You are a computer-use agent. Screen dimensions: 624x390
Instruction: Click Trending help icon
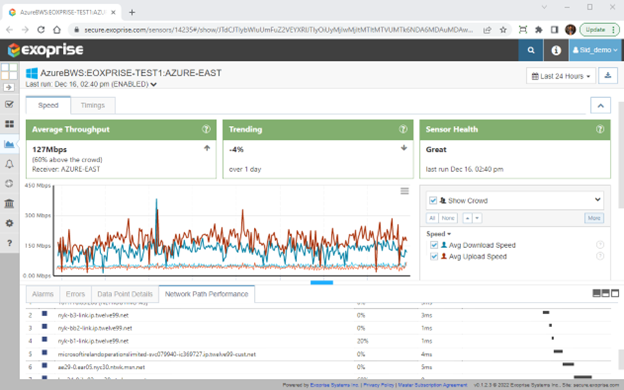pos(403,129)
